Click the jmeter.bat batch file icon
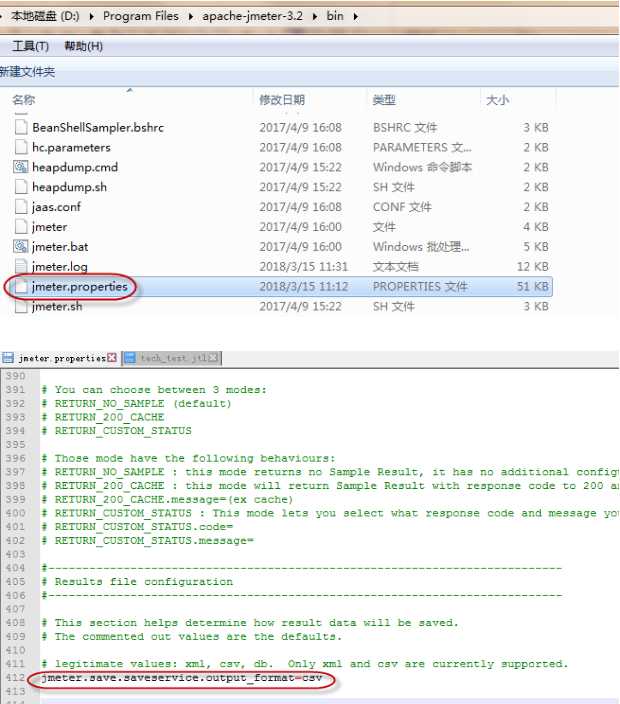The image size is (620, 704). 21,246
